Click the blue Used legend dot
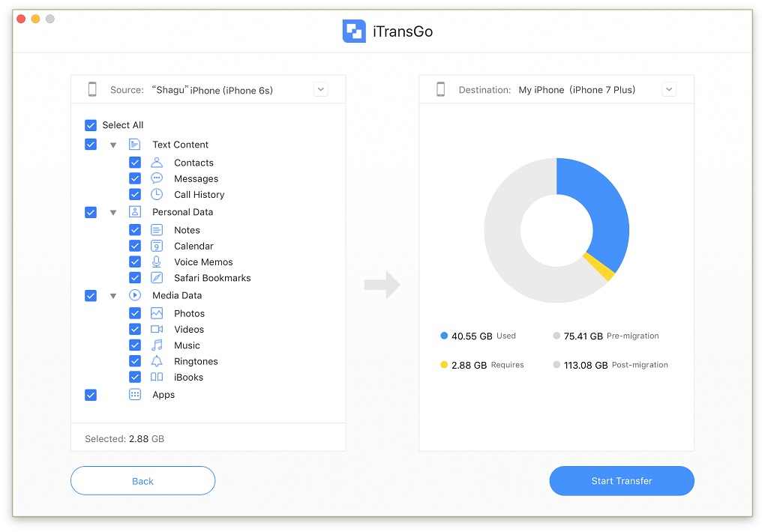The image size is (765, 532). pyautogui.click(x=444, y=336)
